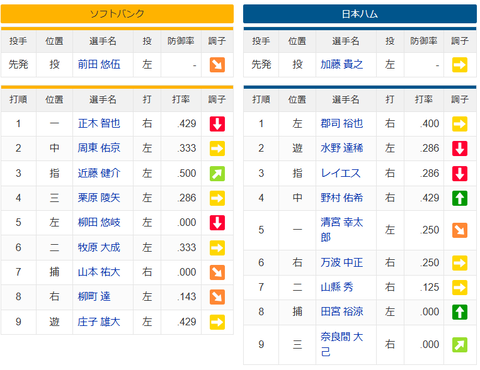480x370 pixels.
Task: Click the .400 average in 郡司 裕也 row
Action: [x=429, y=124]
